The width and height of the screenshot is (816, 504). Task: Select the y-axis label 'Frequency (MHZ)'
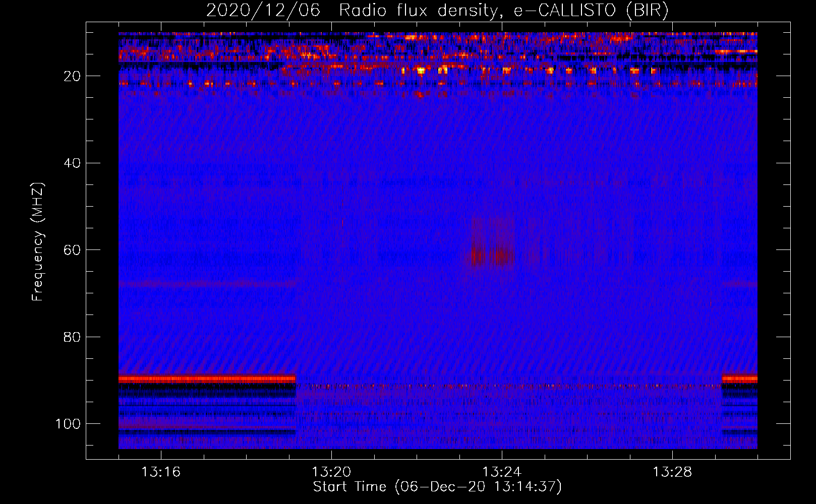point(38,241)
